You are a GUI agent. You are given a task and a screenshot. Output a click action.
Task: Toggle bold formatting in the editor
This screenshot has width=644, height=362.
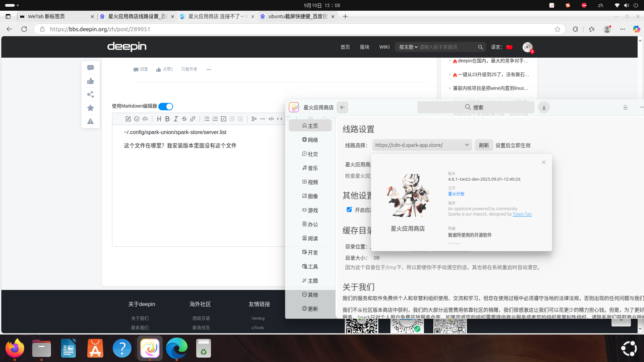point(167,119)
